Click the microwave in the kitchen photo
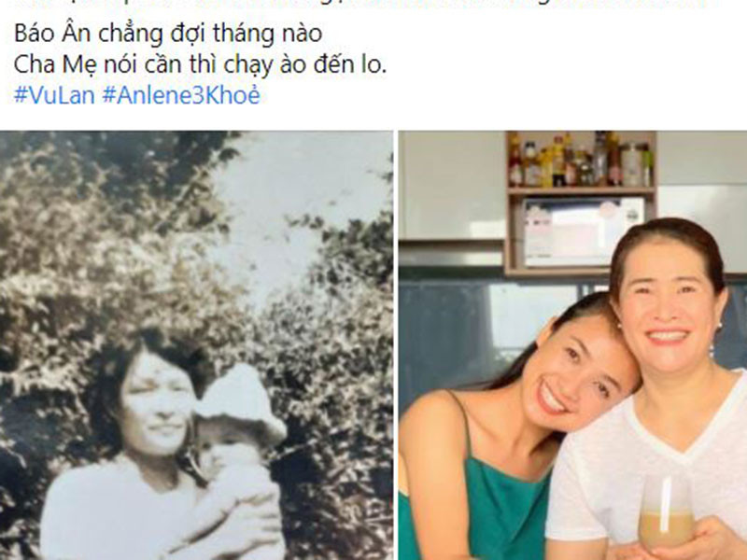Screen dimensions: 747x560 pos(583,231)
